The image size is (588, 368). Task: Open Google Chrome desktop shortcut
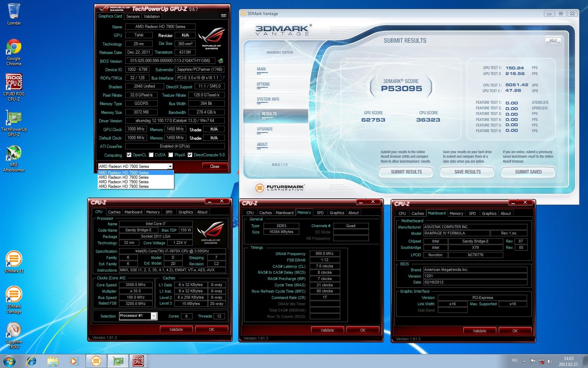pos(14,52)
